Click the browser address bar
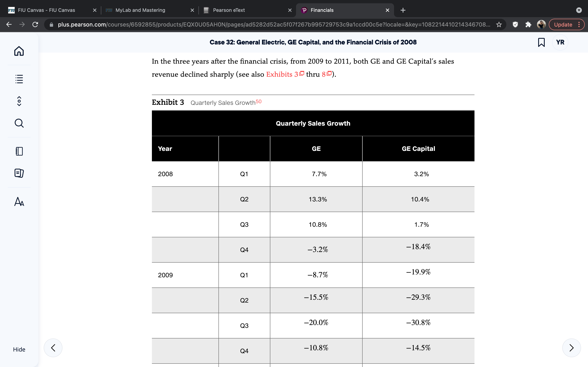This screenshot has width=588, height=367. tap(274, 24)
